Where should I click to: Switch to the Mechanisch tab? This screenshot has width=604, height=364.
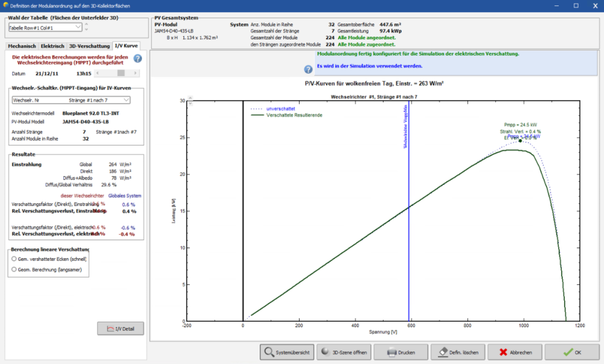[x=22, y=46]
